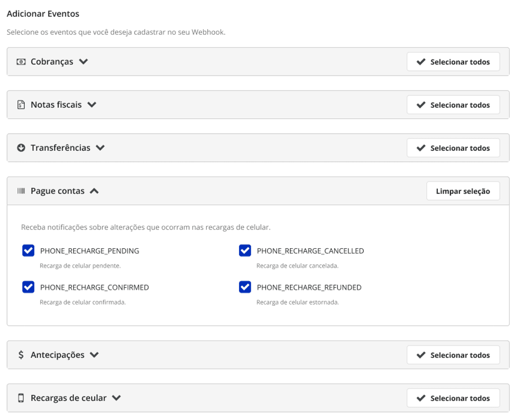The width and height of the screenshot is (518, 420).
Task: Select all Antecipações events
Action: [453, 355]
